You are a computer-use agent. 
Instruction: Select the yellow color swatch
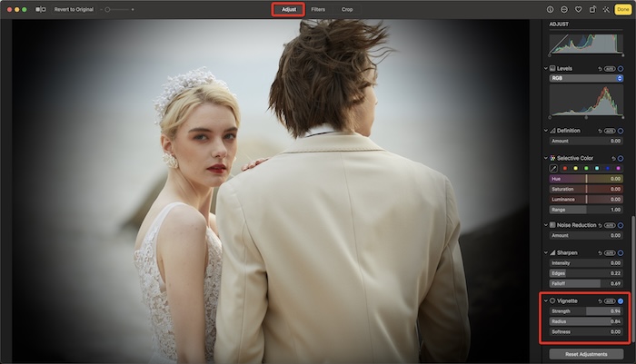click(575, 168)
